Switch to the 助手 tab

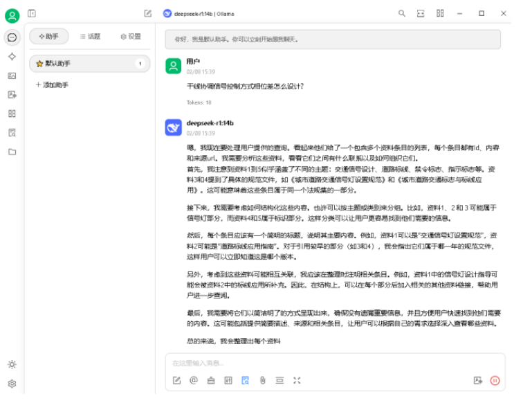[x=49, y=36]
